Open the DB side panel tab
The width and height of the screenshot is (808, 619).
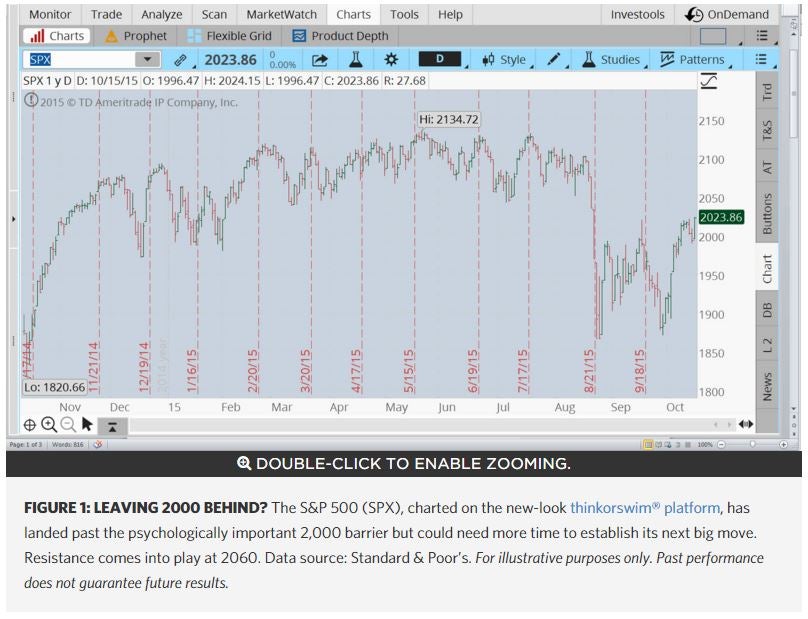(767, 310)
